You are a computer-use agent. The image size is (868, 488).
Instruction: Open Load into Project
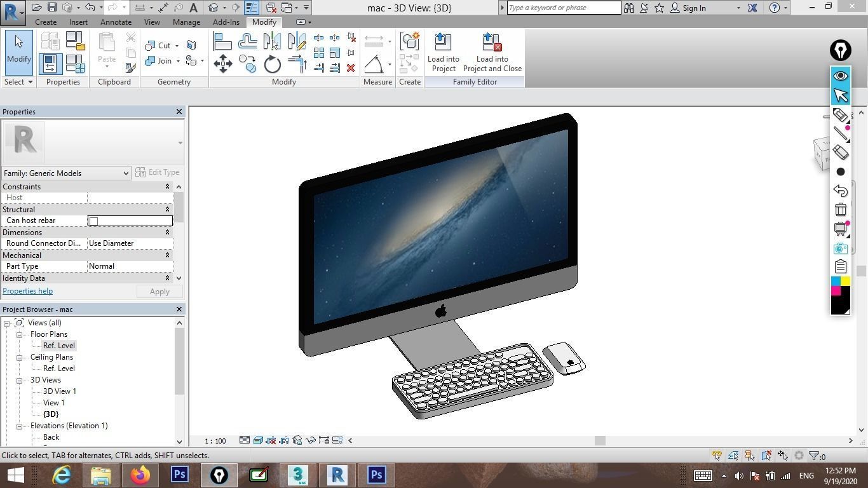point(443,52)
